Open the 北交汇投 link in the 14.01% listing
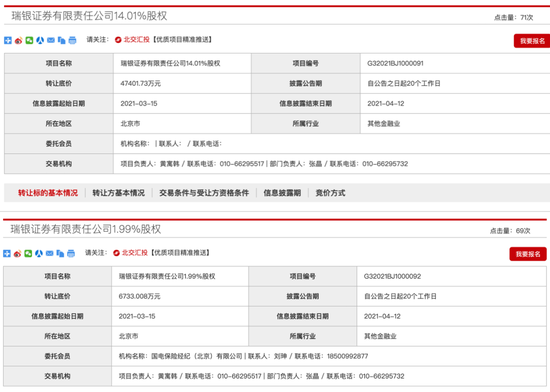This screenshot has height=392, width=550. 136,40
